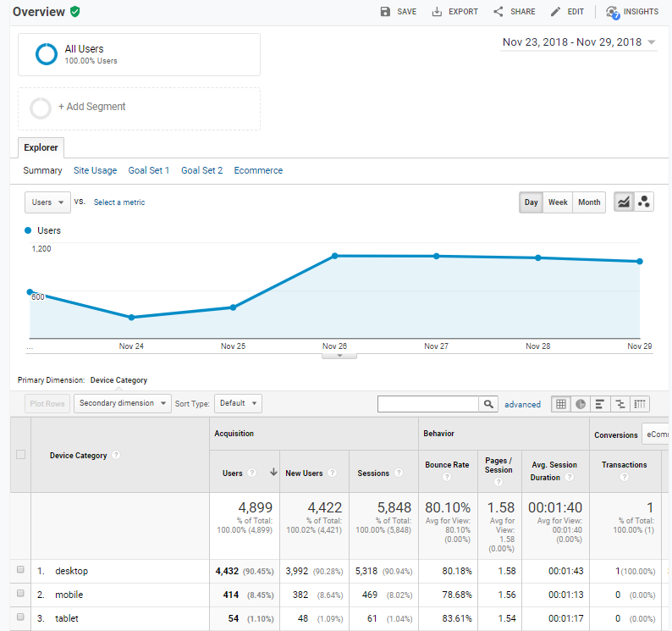Click the green verified shield icon
This screenshot has width=672, height=631.
75,12
